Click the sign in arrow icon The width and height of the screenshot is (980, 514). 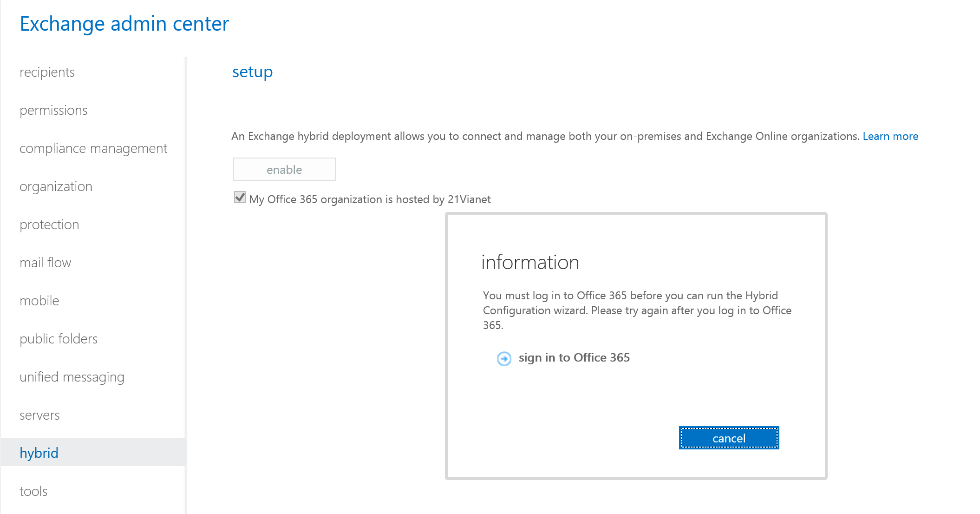[504, 358]
